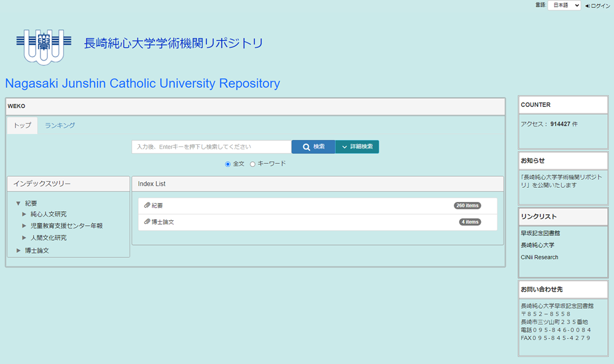The height and width of the screenshot is (364, 614).
Task: Focus the search text input field
Action: (211, 147)
